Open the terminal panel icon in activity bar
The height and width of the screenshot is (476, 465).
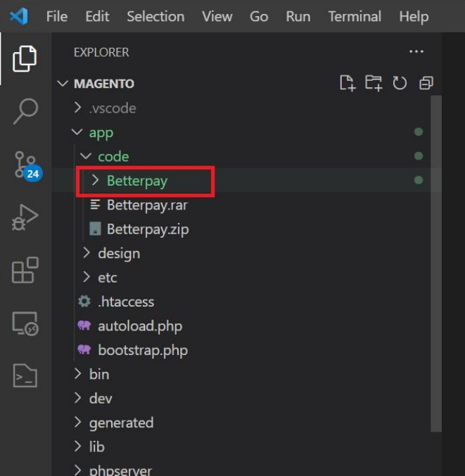pos(25,375)
